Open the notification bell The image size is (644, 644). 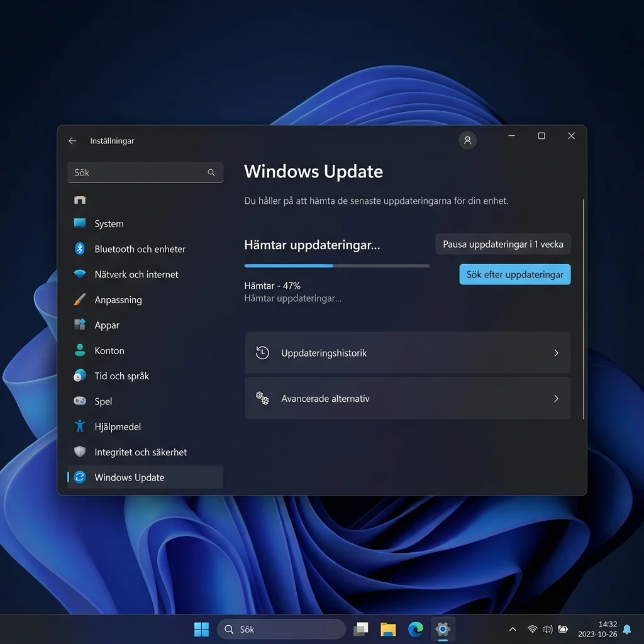[627, 629]
